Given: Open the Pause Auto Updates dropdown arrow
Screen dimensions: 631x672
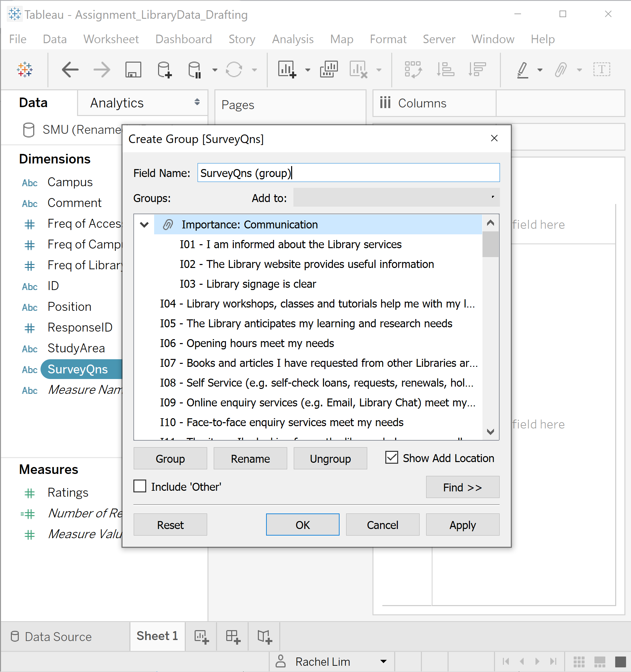Looking at the screenshot, I should [214, 70].
